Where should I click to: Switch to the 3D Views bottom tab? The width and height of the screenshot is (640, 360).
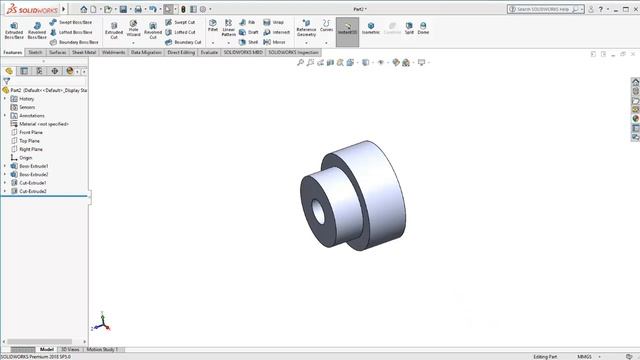[x=70, y=349]
